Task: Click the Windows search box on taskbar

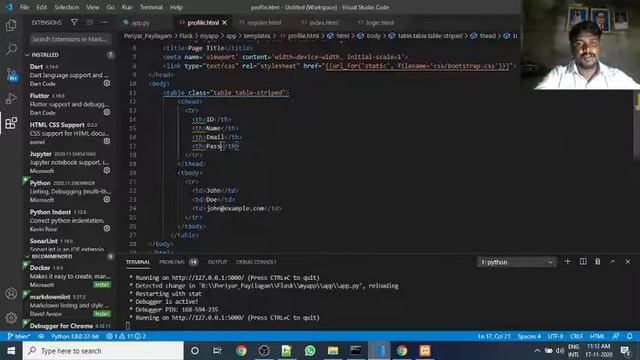Action: (103, 351)
